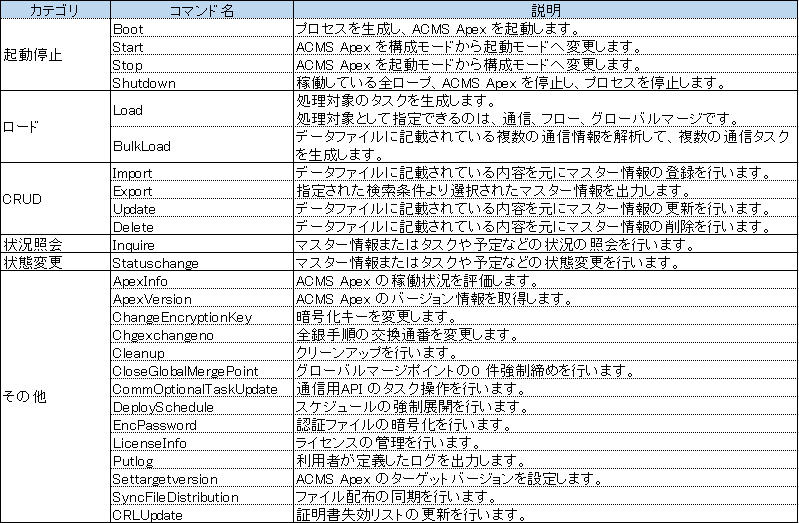Select the Start command cell
Viewport: 799px width, 523px height.
tap(201, 46)
